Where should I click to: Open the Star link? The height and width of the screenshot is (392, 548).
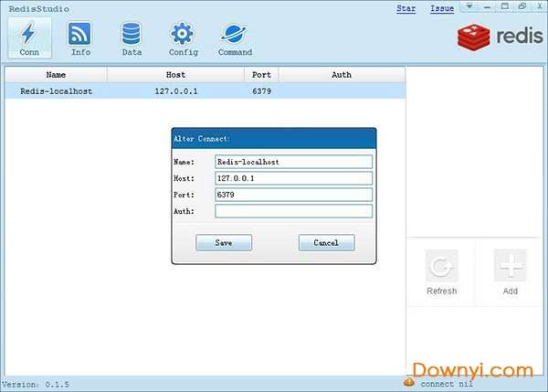pyautogui.click(x=406, y=8)
